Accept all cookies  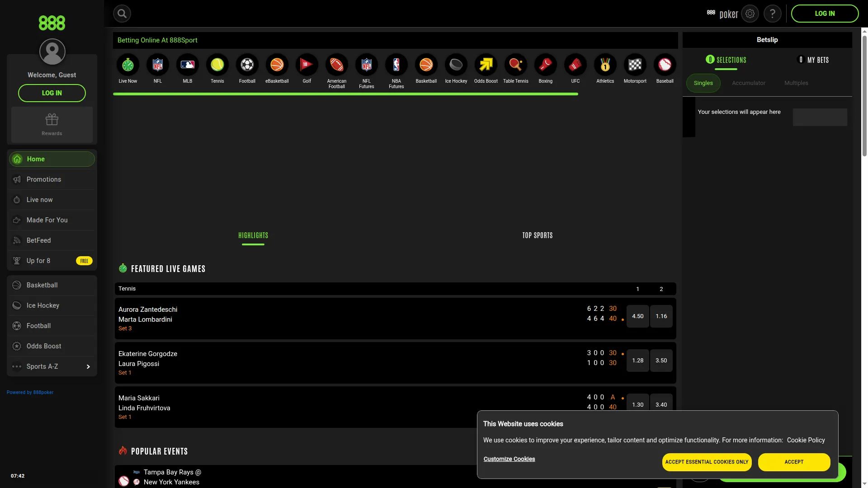794,462
